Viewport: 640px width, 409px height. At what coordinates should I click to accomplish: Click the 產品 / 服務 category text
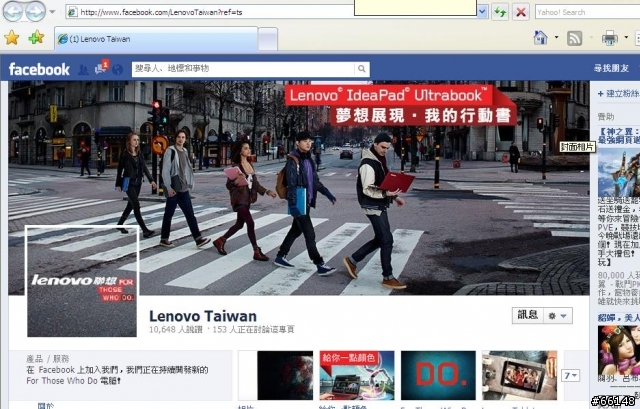pos(48,359)
